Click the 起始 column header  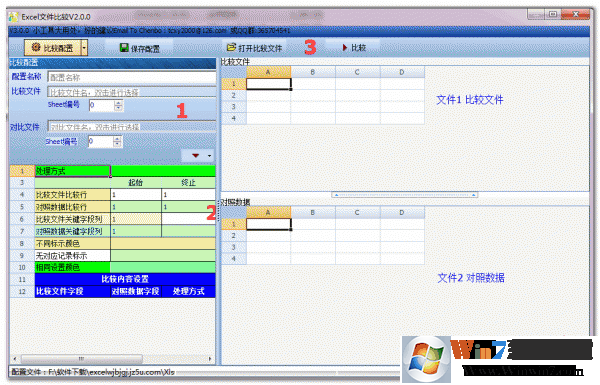point(136,183)
